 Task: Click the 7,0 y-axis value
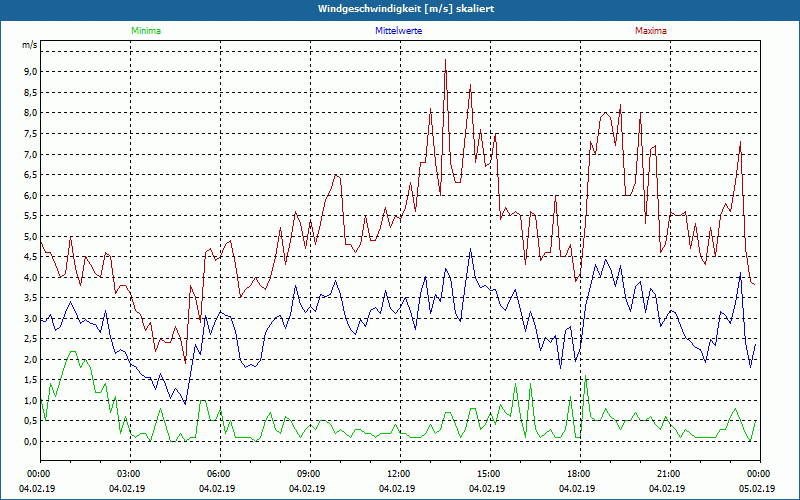(31, 154)
